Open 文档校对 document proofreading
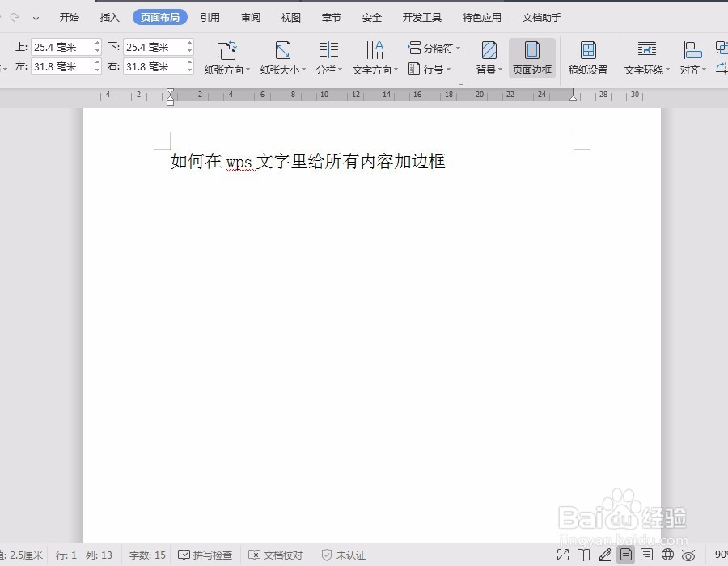Screen dimensions: 728x566 (x=276, y=555)
